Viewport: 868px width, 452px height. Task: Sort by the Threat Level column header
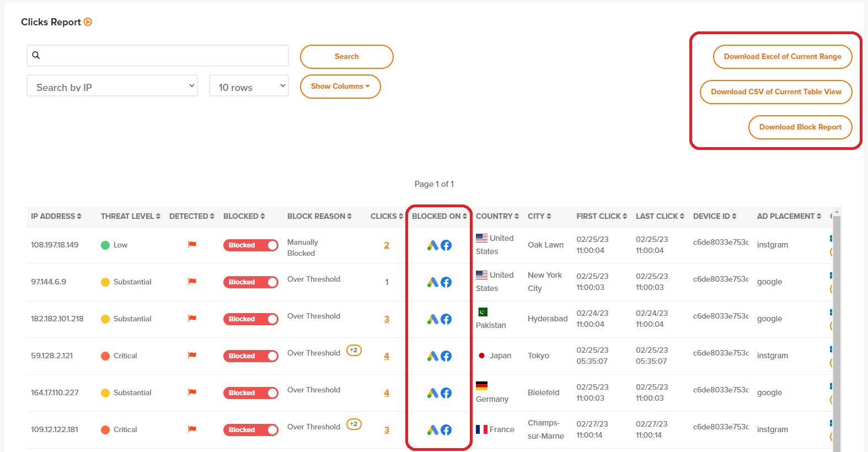click(x=130, y=216)
